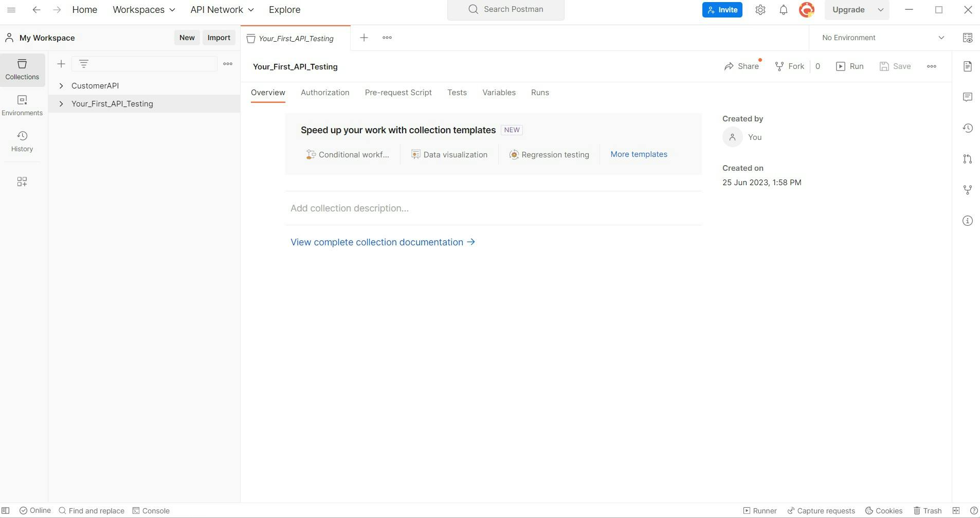Select the Overview tab
980x518 pixels.
(x=268, y=93)
